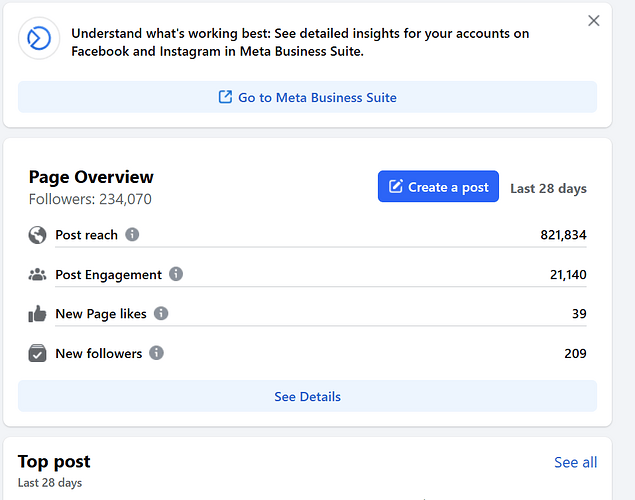Click the New followers info icon
This screenshot has width=635, height=500.
click(156, 353)
